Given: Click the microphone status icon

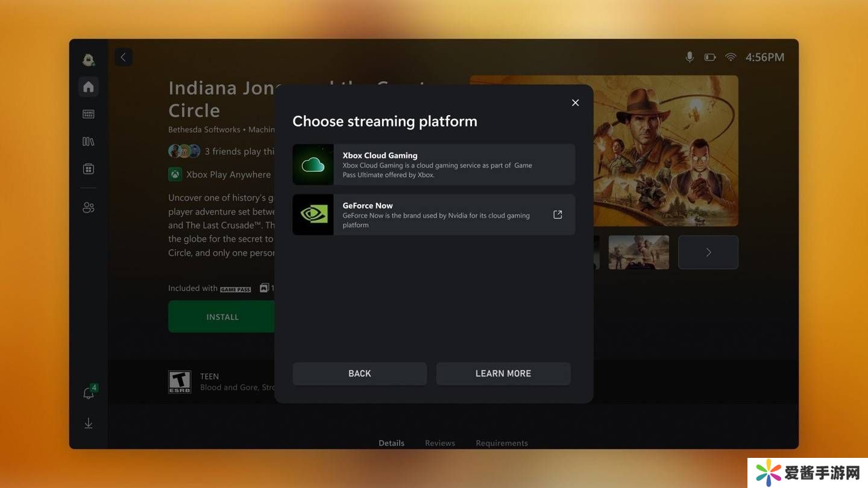Looking at the screenshot, I should click(x=690, y=57).
